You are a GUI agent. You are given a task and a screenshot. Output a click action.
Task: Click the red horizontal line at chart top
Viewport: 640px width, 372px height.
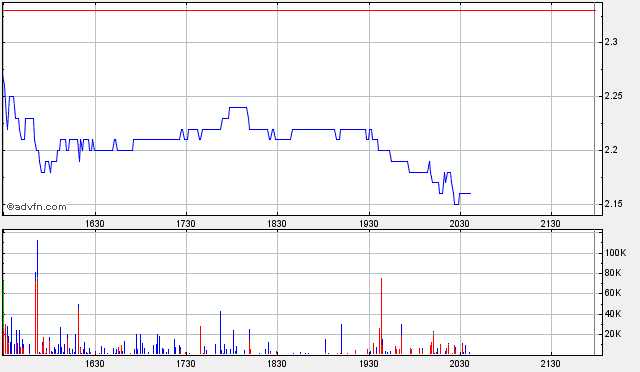299,10
